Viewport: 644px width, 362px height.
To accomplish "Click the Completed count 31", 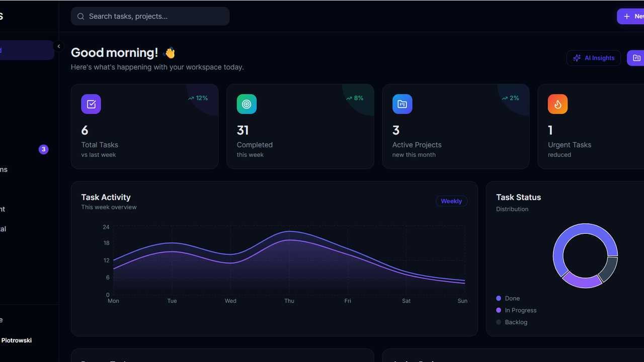I will (243, 131).
